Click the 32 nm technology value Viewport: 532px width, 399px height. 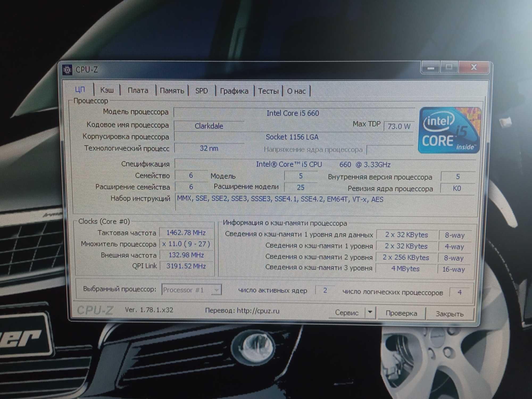pos(209,148)
